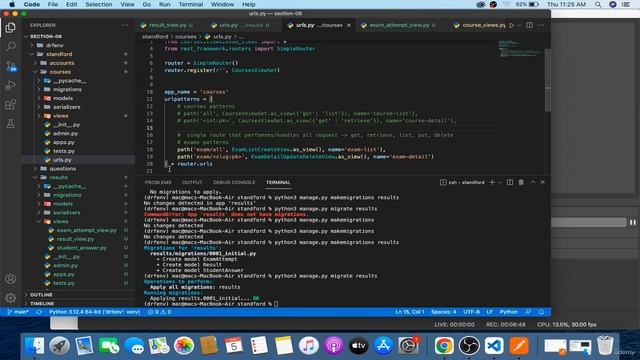
Task: Open admin.py in courses folder
Action: [65, 133]
